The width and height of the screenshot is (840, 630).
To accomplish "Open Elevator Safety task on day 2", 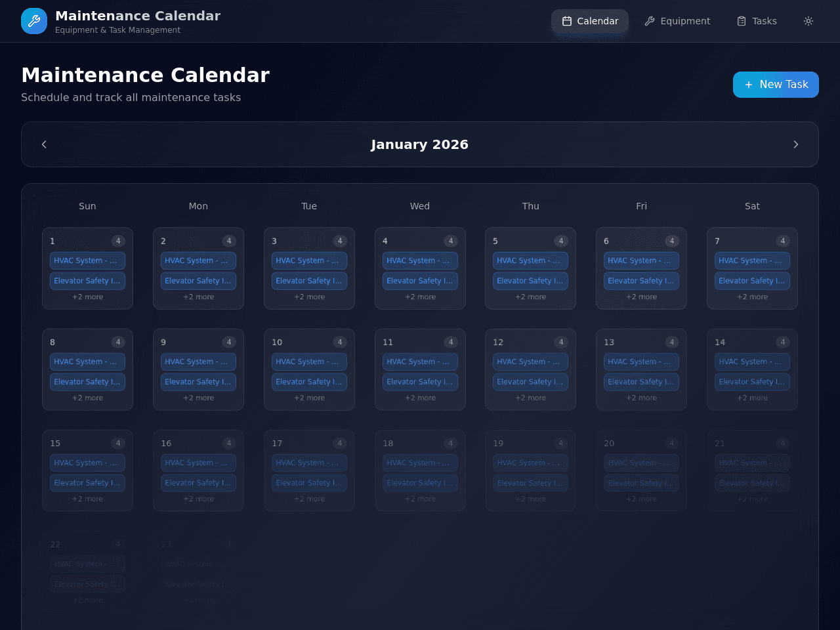I will [x=198, y=281].
